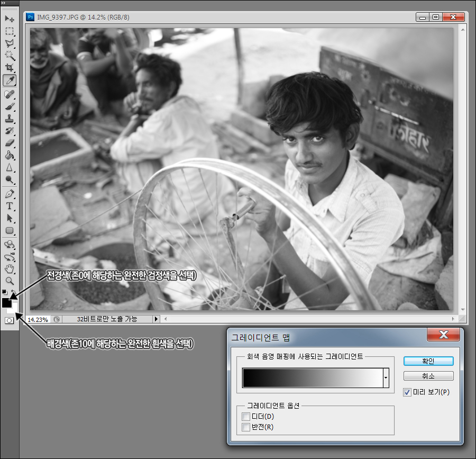Close the IMG_9397.JPG document window
476x459 pixels.
click(454, 17)
